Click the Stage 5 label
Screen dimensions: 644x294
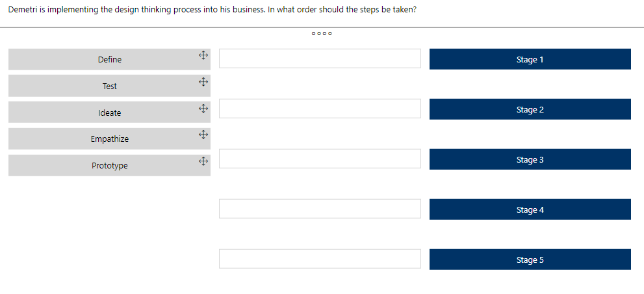[530, 260]
